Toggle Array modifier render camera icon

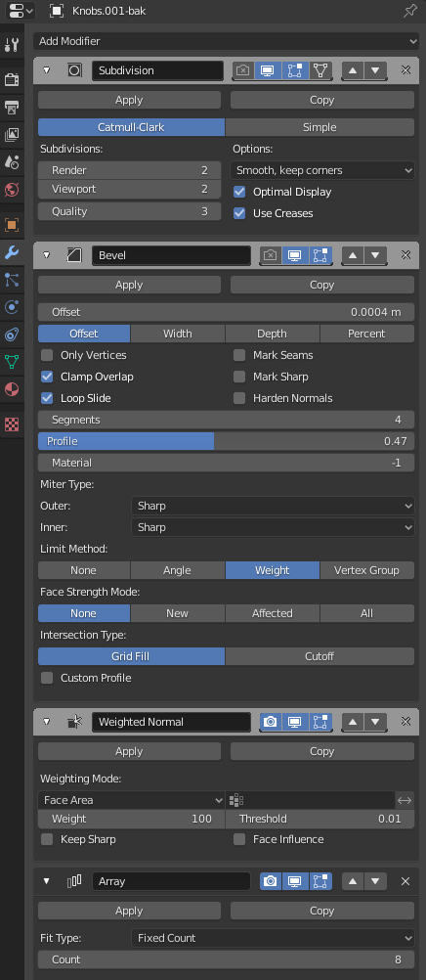(271, 881)
